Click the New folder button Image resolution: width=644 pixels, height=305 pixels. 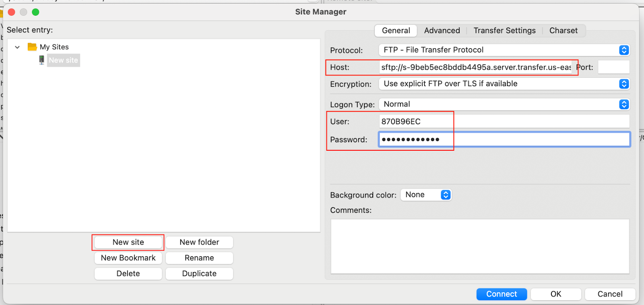pyautogui.click(x=199, y=242)
